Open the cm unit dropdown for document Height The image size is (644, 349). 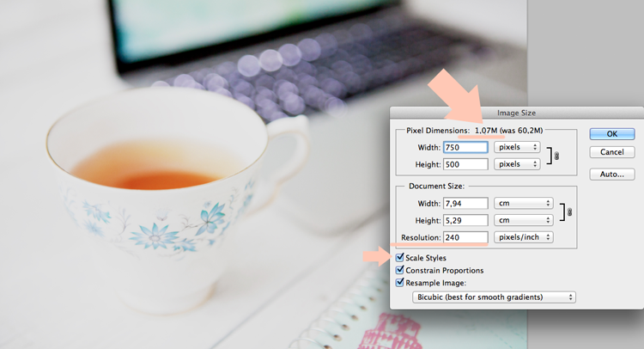524,220
